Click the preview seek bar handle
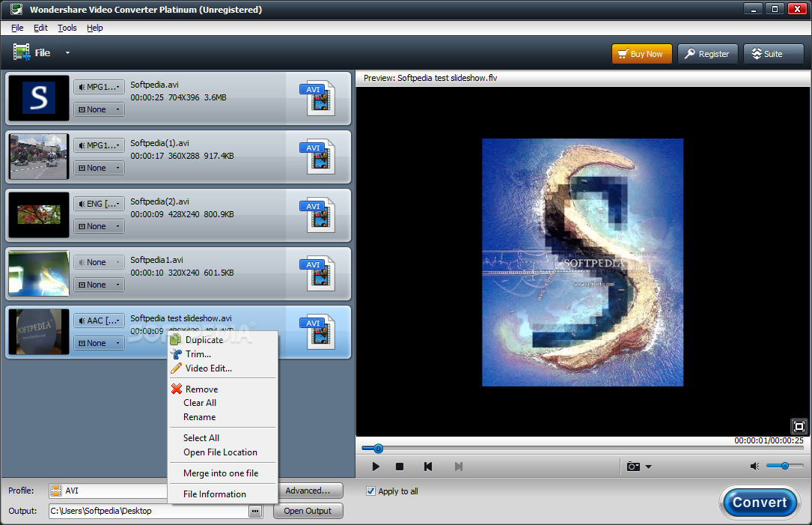Viewport: 812px width, 525px height. click(x=378, y=449)
